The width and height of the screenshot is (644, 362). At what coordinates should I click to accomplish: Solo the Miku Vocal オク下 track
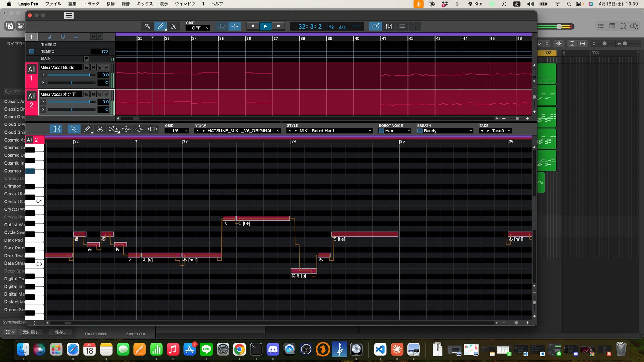tap(99, 94)
